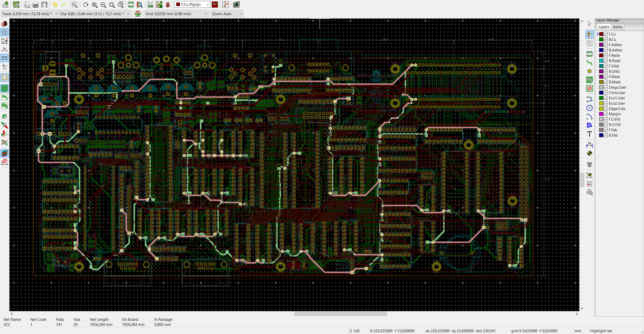Click the Margin color swatch
The image size is (644, 334).
click(601, 114)
